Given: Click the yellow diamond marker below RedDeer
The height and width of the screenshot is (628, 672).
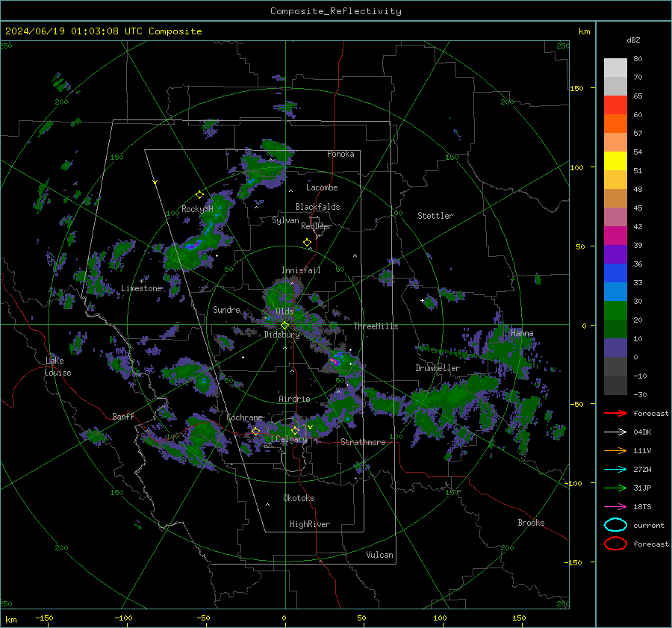Looking at the screenshot, I should pos(307,243).
